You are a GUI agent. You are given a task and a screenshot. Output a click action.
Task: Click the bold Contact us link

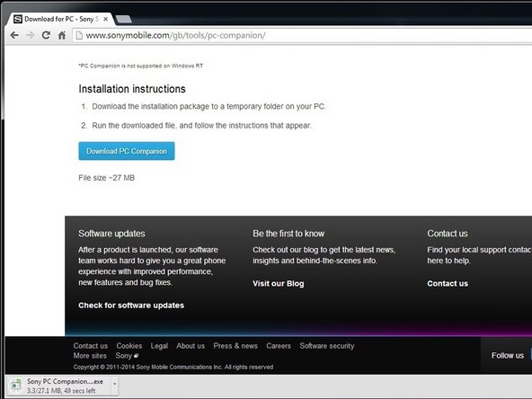(x=448, y=284)
